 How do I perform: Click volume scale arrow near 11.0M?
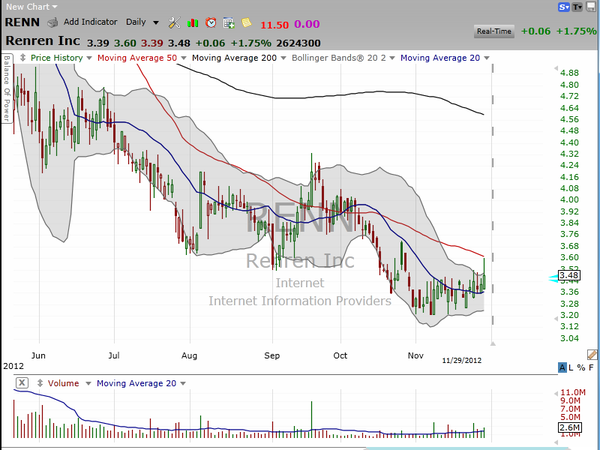tap(556, 393)
